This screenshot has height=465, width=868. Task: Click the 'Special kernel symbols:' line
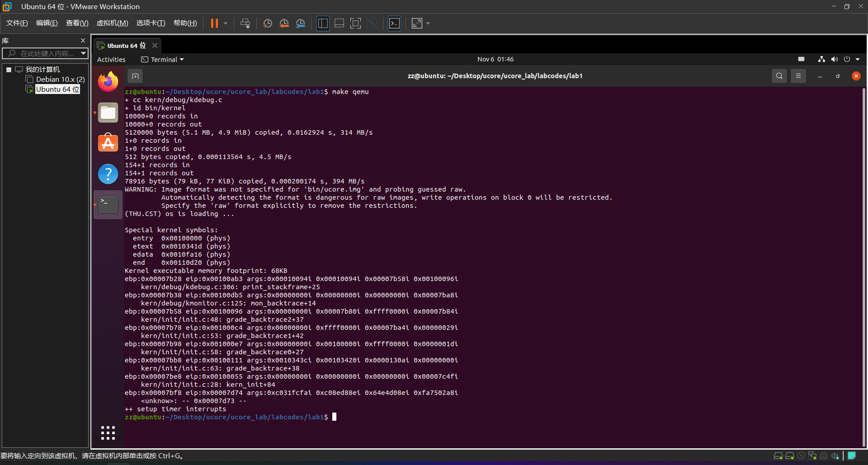coord(171,230)
